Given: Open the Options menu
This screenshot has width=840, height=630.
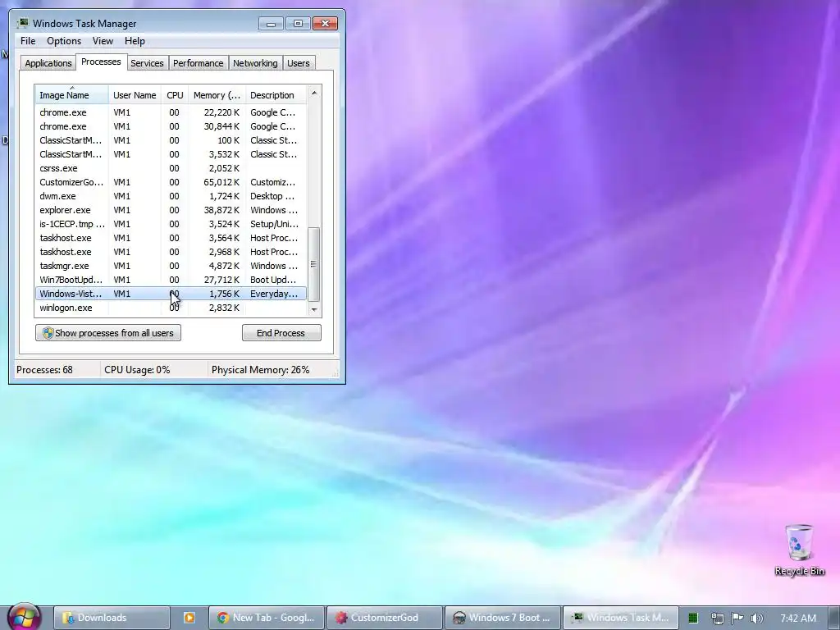Looking at the screenshot, I should click(x=64, y=41).
